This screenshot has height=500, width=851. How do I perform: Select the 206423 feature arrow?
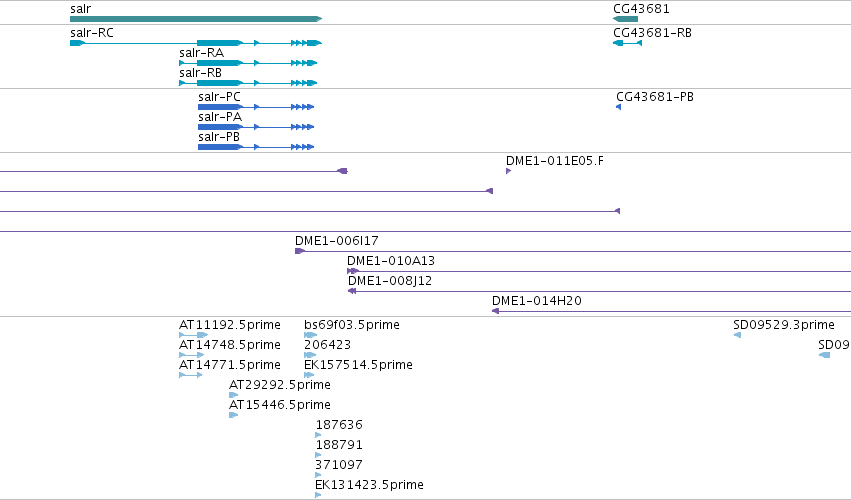(310, 355)
